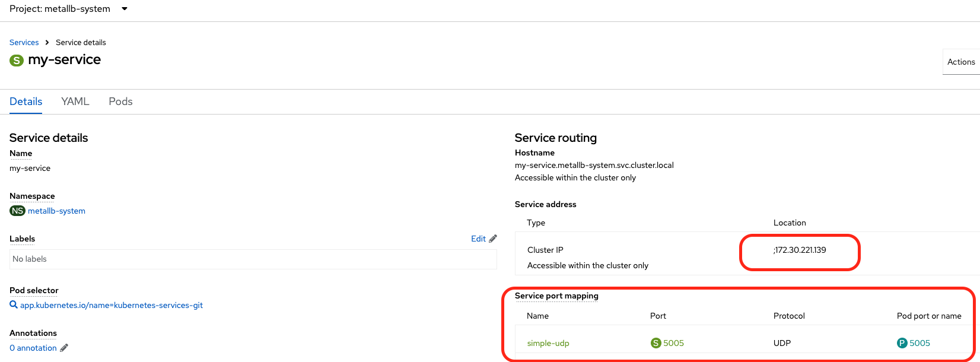Image resolution: width=980 pixels, height=362 pixels.
Task: Open the Actions dropdown menu
Action: (960, 62)
